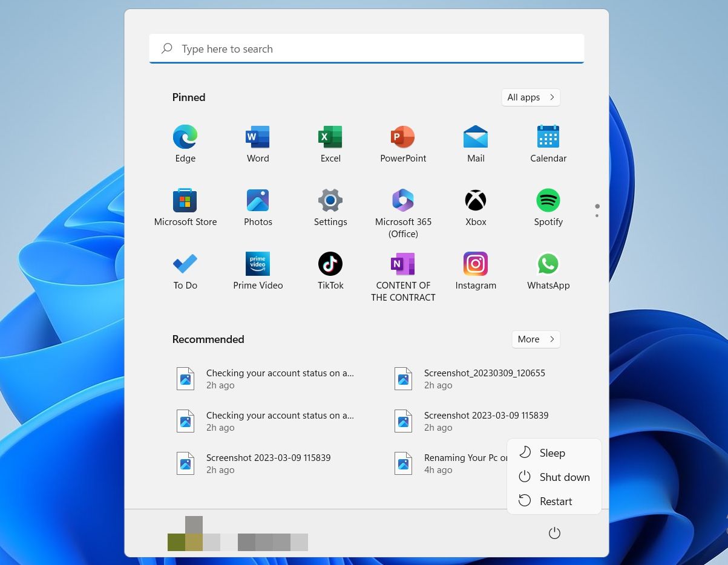Launch the Xbox app
Screen dimensions: 728x565
click(476, 201)
